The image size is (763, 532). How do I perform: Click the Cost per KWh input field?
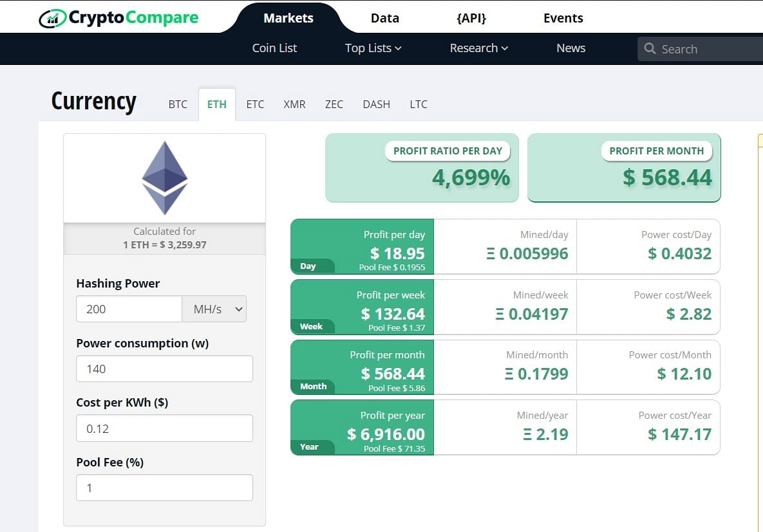click(164, 428)
